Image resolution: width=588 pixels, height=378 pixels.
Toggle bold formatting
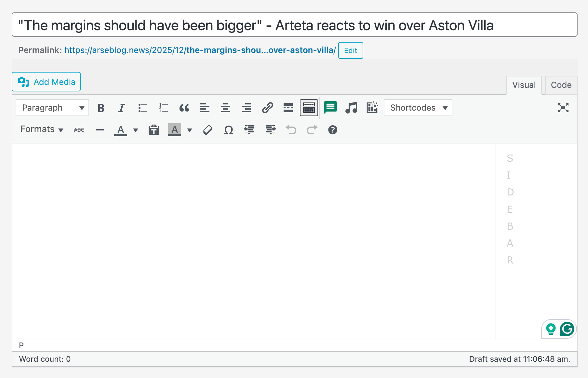pos(101,108)
